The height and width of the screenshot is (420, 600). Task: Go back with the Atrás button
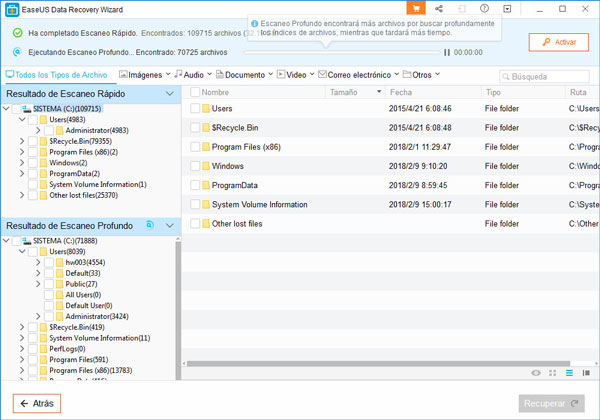[x=37, y=404]
